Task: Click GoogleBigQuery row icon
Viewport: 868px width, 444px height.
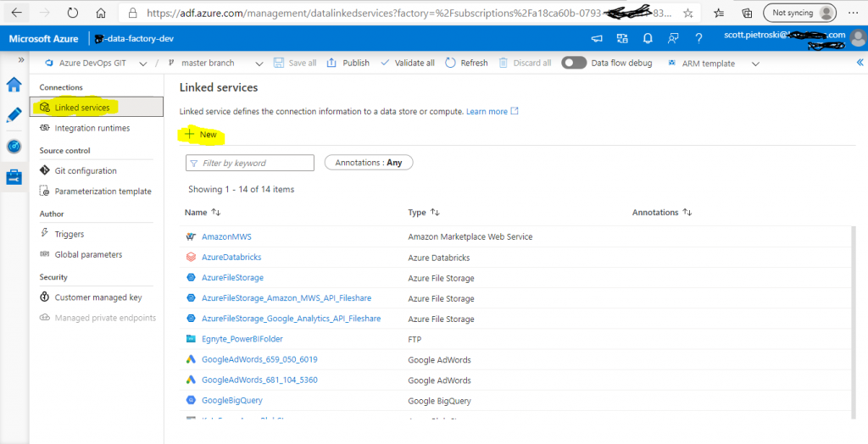Action: (191, 400)
